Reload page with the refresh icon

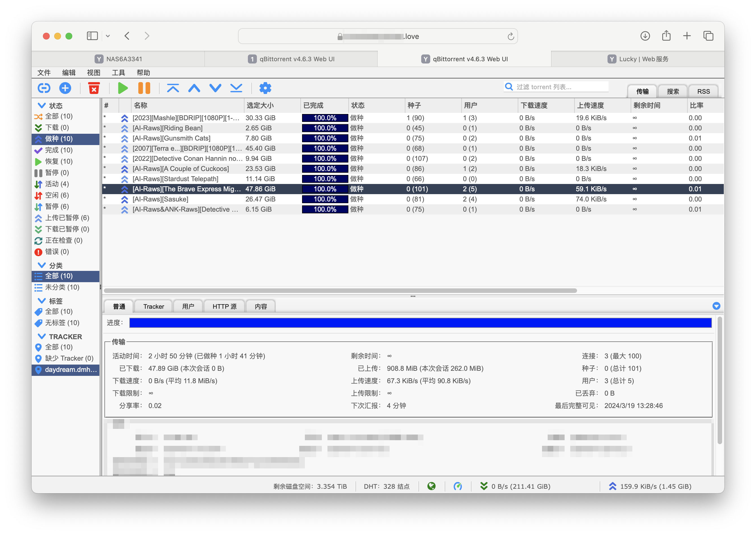pyautogui.click(x=510, y=36)
